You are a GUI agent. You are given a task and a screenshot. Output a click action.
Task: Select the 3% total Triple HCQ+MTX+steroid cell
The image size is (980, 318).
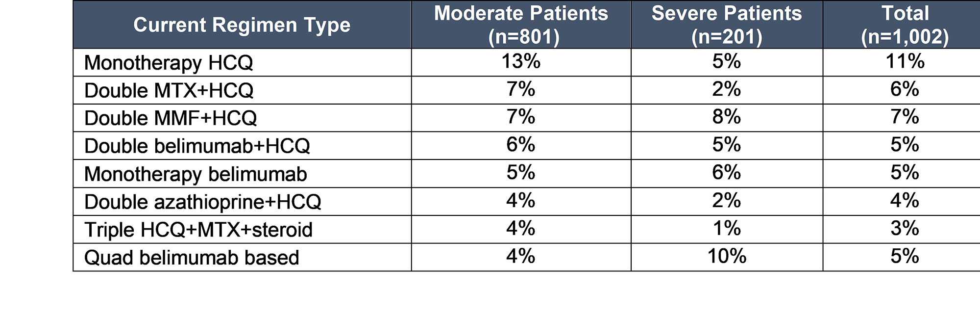(905, 229)
